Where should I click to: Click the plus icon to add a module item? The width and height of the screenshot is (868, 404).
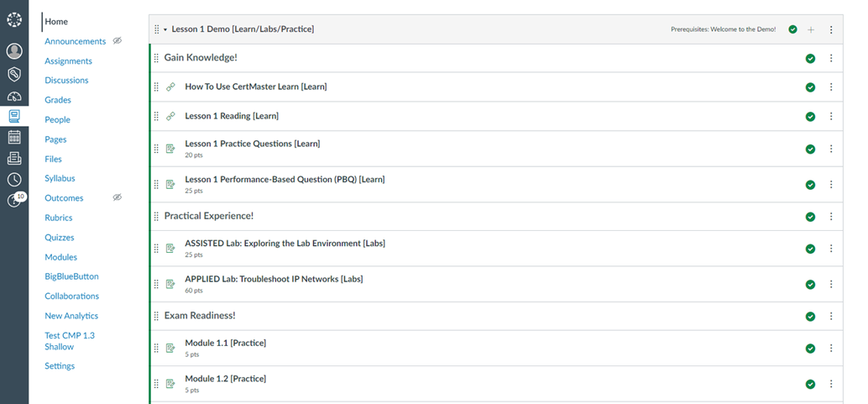[x=811, y=29]
